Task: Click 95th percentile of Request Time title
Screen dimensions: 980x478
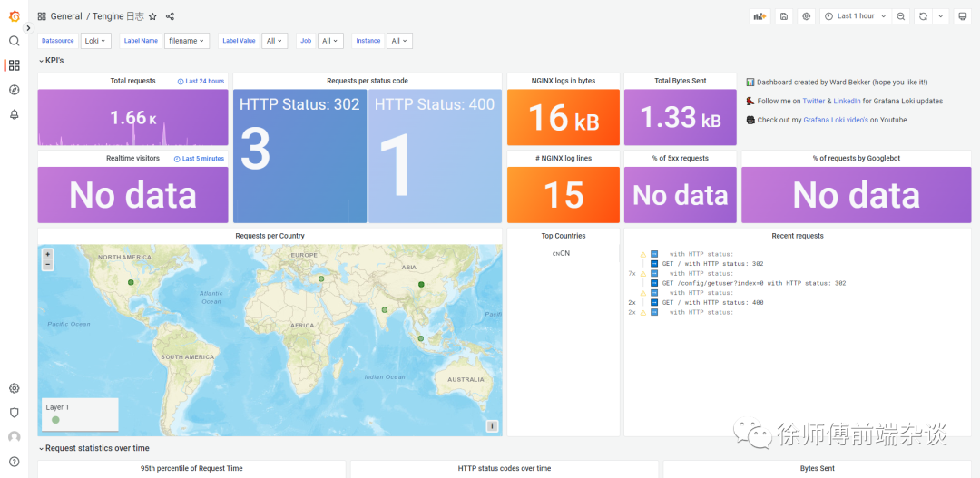Action: (191, 468)
